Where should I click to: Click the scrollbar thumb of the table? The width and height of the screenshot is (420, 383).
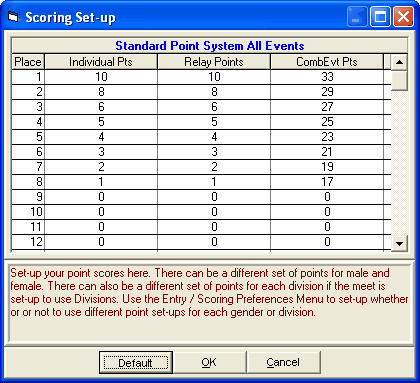(399, 80)
